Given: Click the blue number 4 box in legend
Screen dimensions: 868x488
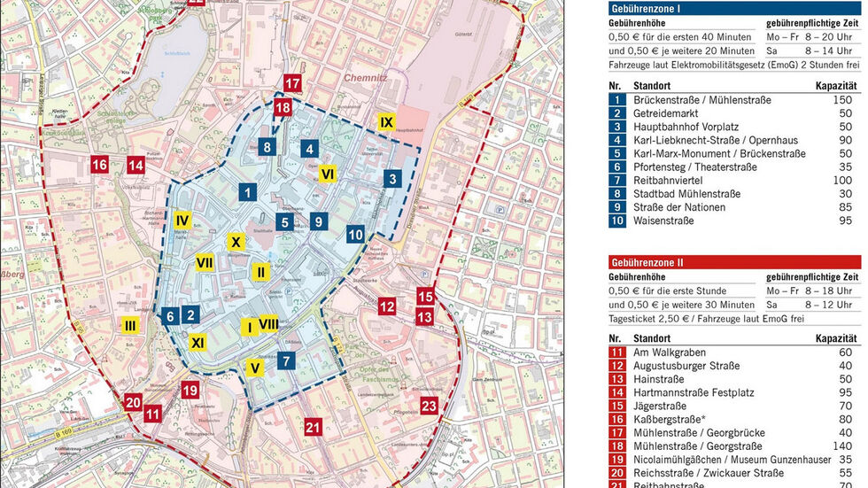Looking at the screenshot, I should pyautogui.click(x=616, y=140).
